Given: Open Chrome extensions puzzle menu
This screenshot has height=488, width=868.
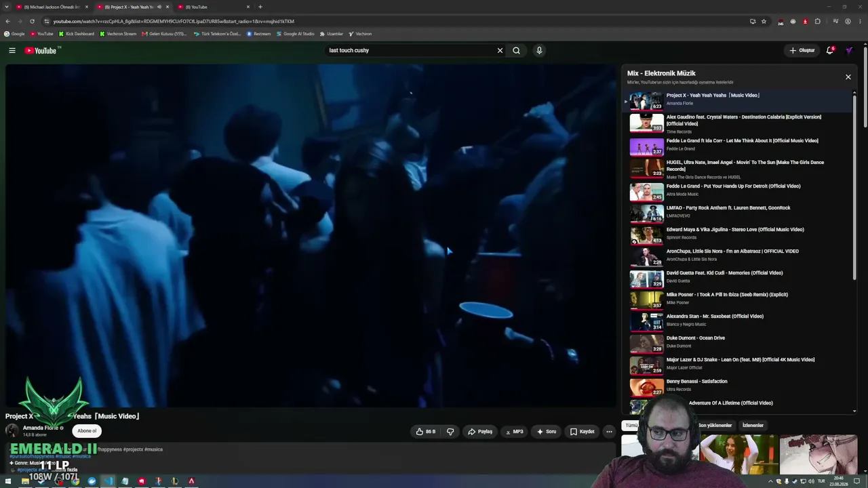Looking at the screenshot, I should coord(817,21).
